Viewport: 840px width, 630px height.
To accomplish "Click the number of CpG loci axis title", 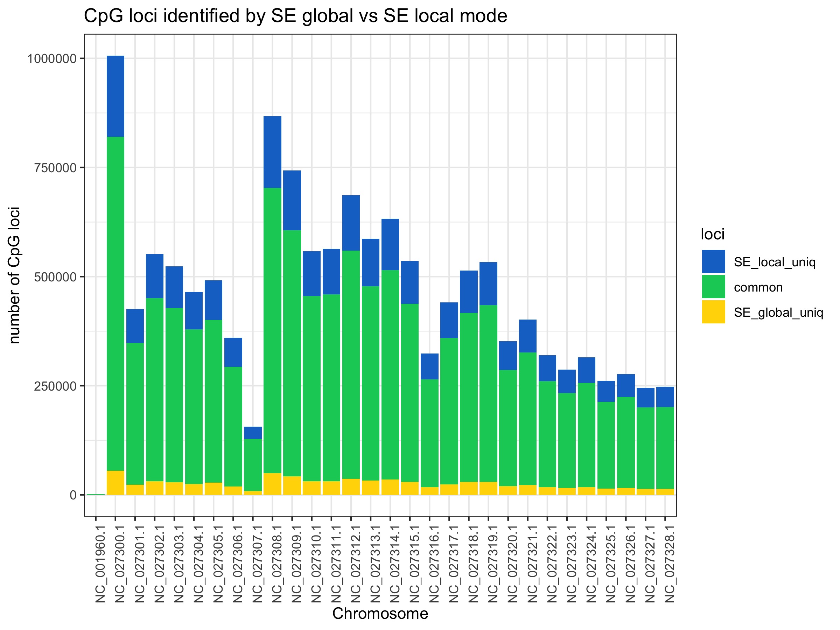I will [14, 275].
